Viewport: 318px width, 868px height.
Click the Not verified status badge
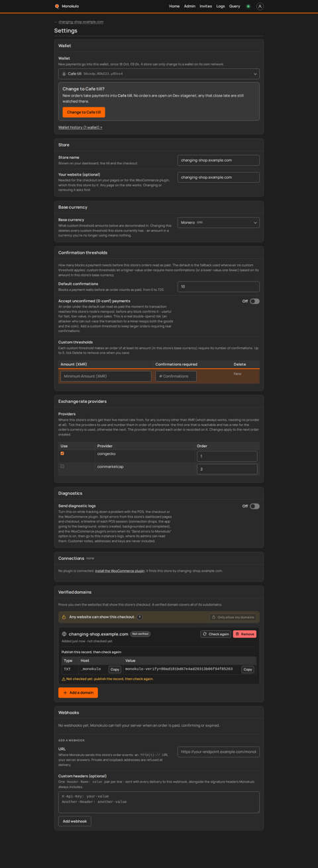click(140, 634)
